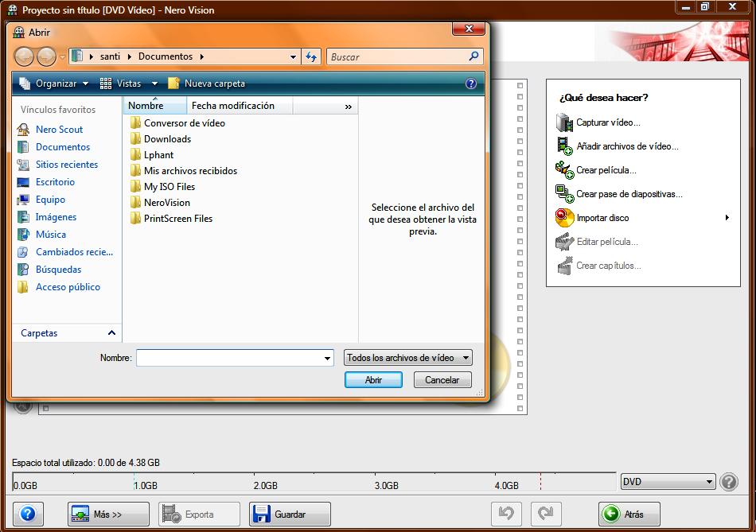Select the Mis archivos recibidos folder
Viewport: 756px width, 532px height.
point(184,171)
